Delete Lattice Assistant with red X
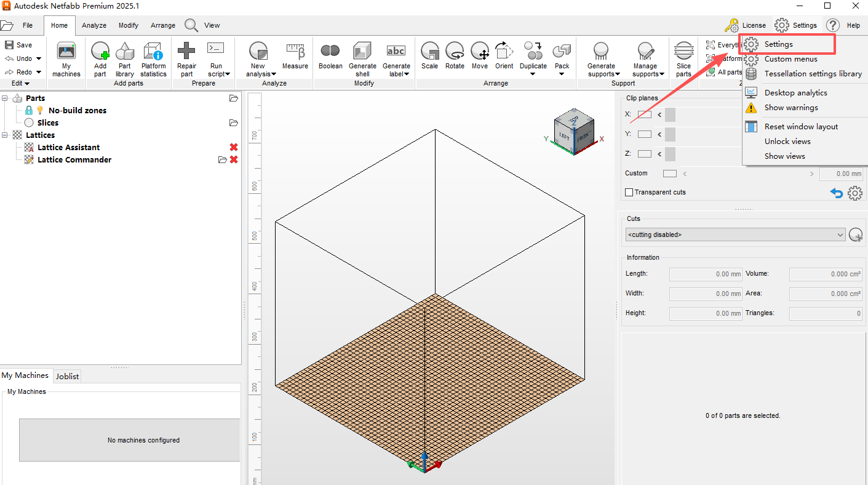This screenshot has height=485, width=868. tap(234, 147)
